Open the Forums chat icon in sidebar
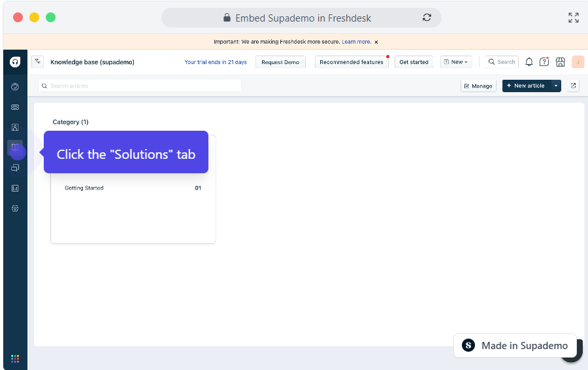The image size is (588, 370). pyautogui.click(x=15, y=168)
